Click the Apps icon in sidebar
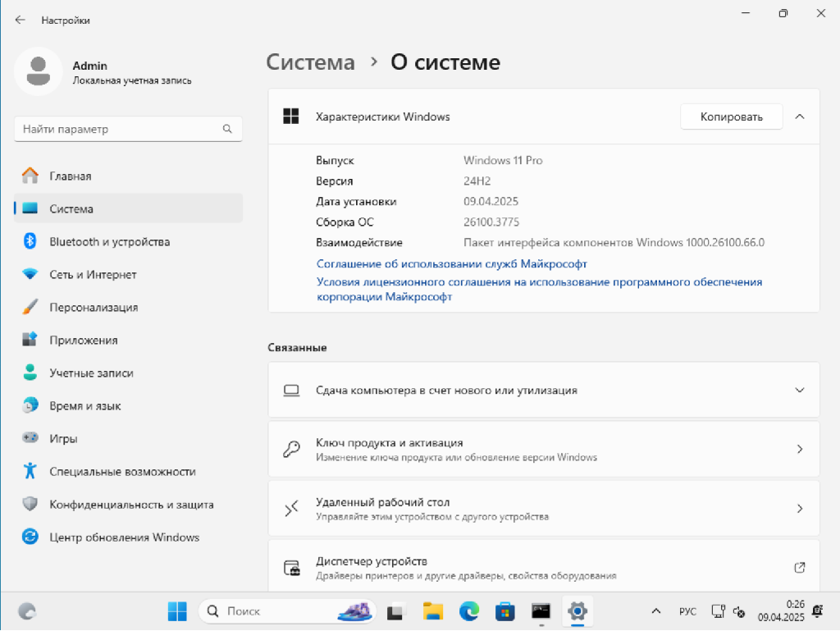The width and height of the screenshot is (840, 631). click(30, 340)
